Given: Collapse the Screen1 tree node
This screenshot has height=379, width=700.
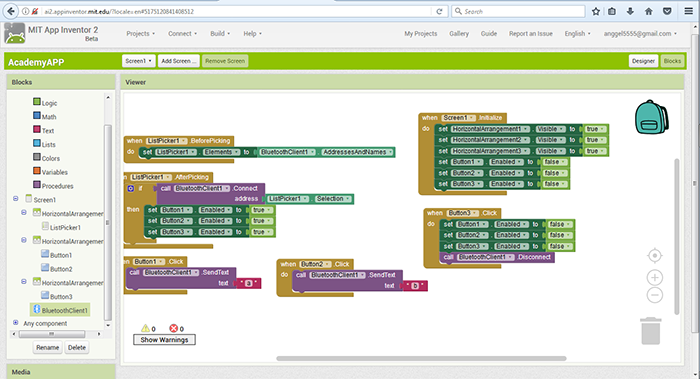Looking at the screenshot, I should point(16,199).
